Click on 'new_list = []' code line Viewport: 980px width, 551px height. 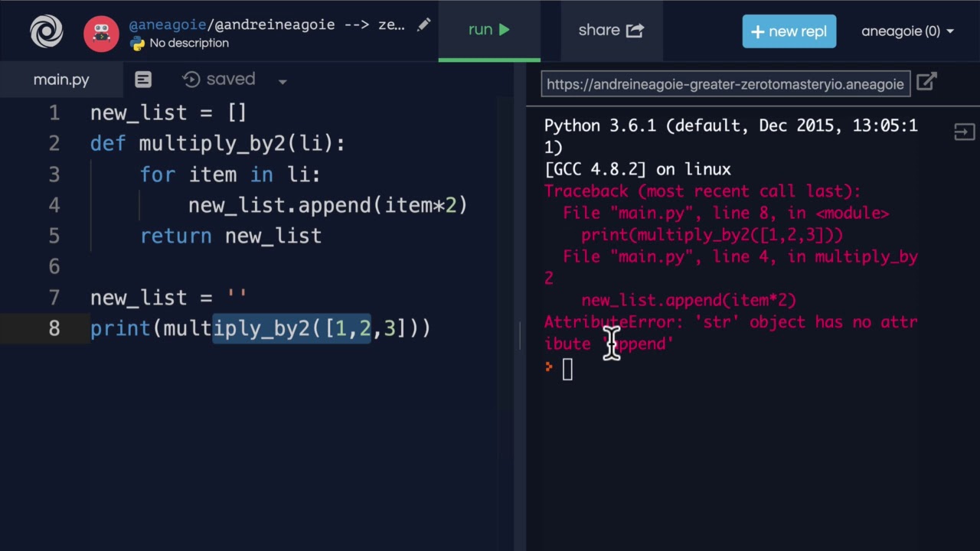[168, 113]
